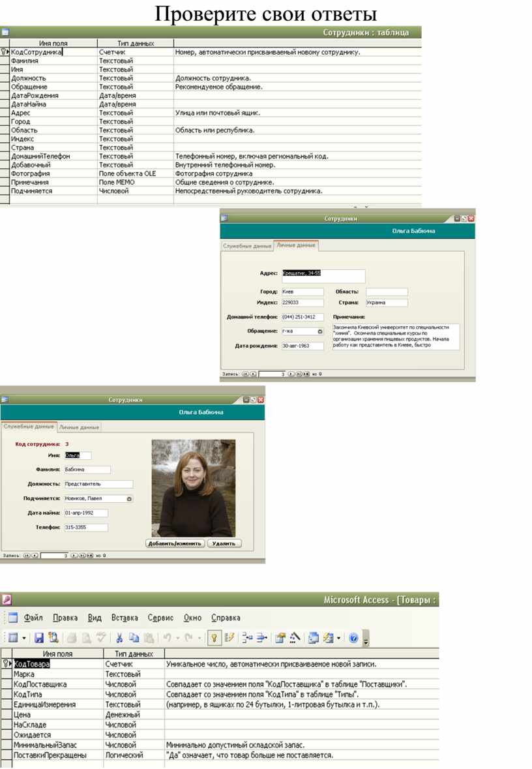Image resolution: width=532 pixels, height=769 pixels.
Task: Expand the View button dropdown arrow
Action: 25,638
